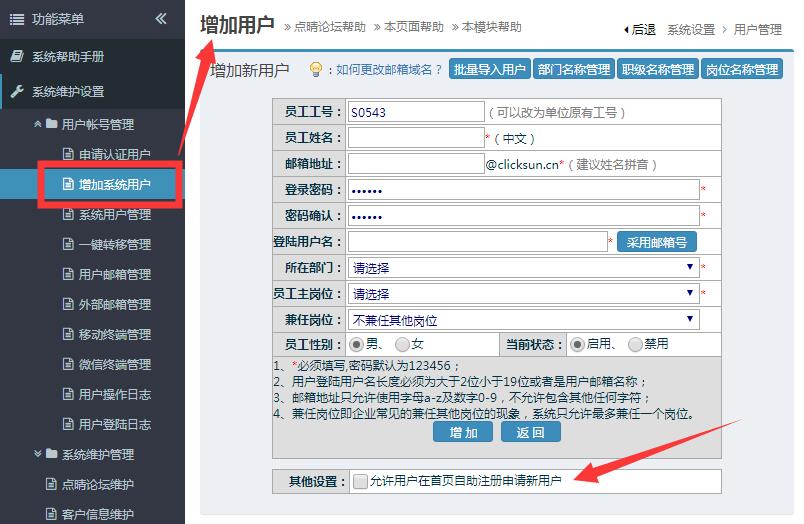This screenshot has width=804, height=524.
Task: Click document icon beside 微信终端管理
Action: (68, 364)
